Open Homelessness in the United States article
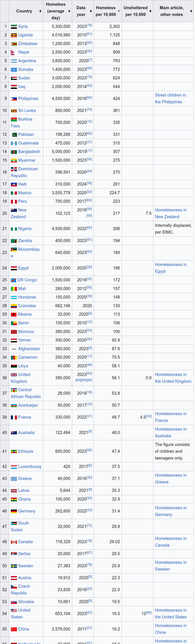 click(x=171, y=614)
